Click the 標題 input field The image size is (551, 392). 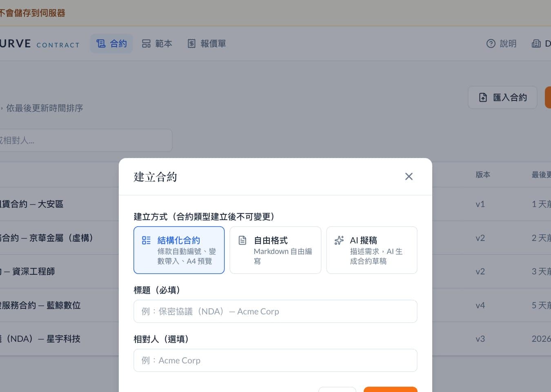(275, 311)
